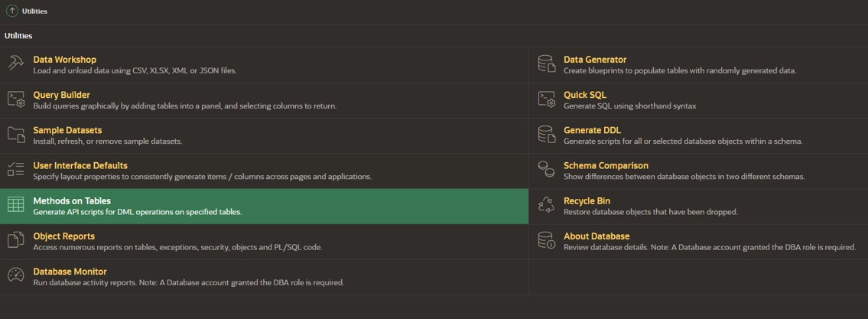Open the Data Workshop link
This screenshot has width=868, height=319.
click(65, 59)
